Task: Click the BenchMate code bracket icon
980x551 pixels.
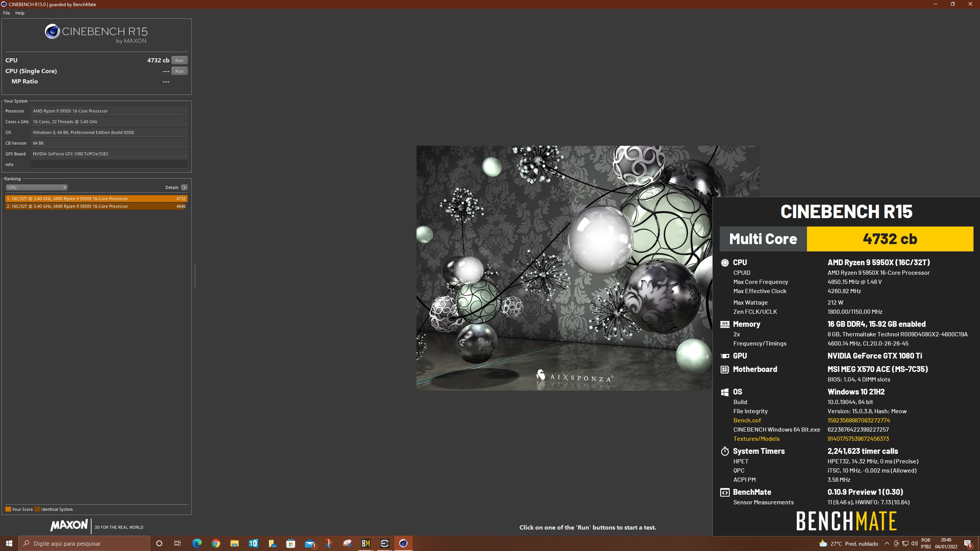Action: (x=725, y=492)
